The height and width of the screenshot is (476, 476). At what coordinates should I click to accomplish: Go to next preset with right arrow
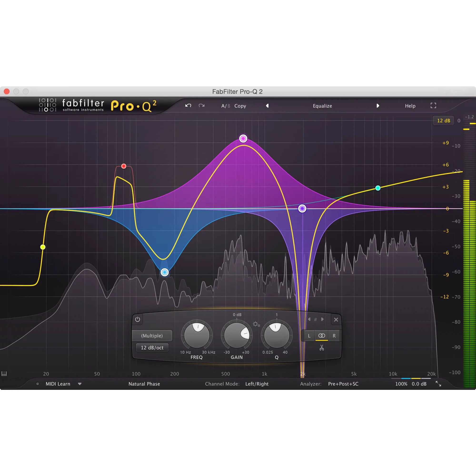[378, 106]
